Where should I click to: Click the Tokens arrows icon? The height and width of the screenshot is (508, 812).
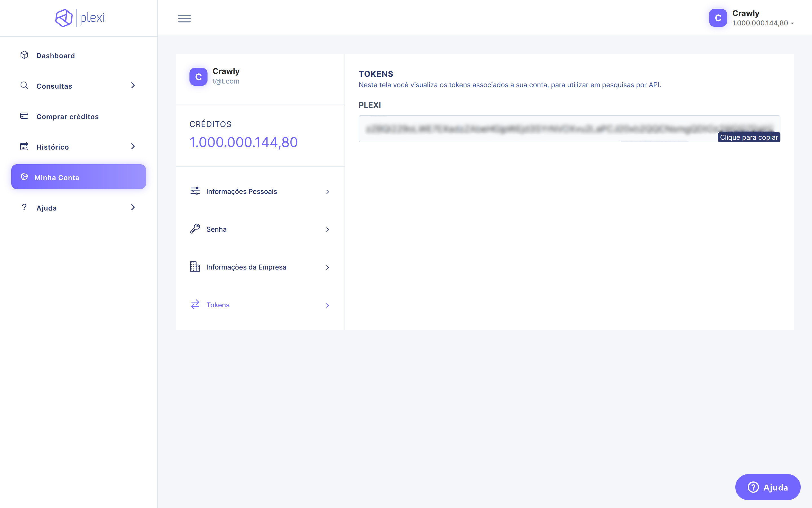click(x=195, y=305)
